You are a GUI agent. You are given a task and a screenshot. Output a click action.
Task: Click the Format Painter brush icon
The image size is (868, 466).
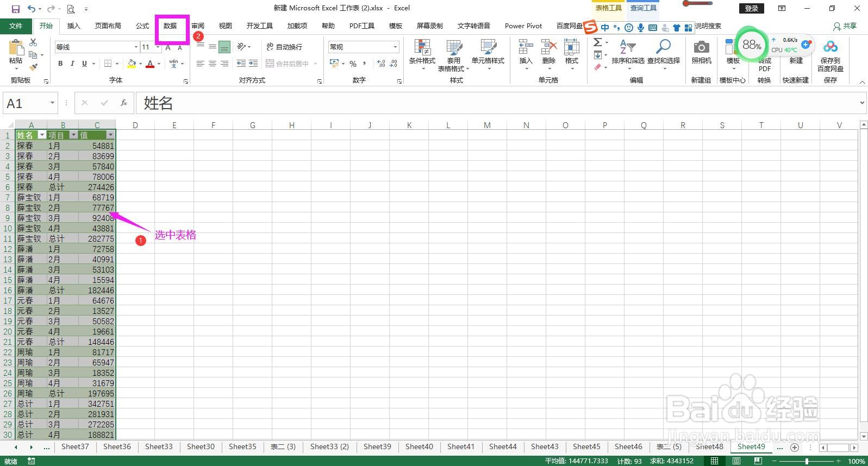(33, 67)
